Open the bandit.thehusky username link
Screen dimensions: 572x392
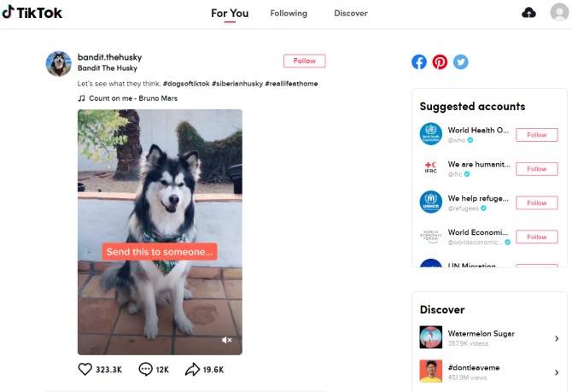tap(109, 57)
